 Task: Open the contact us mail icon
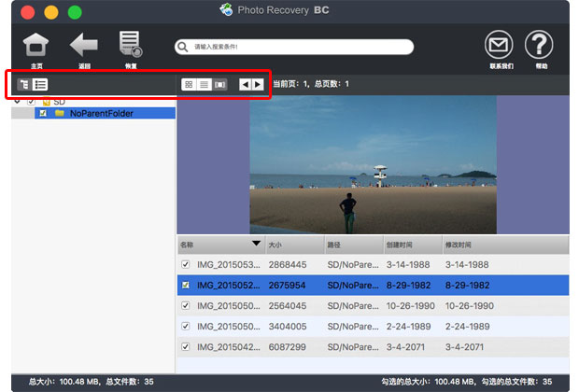point(499,45)
